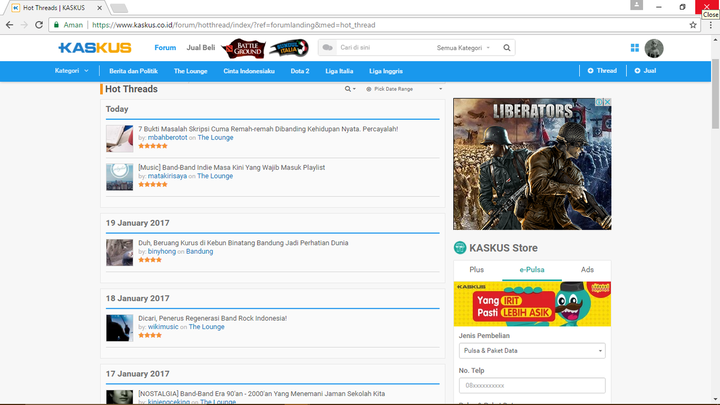This screenshot has width=720, height=405.
Task: View user matakirisaya's profile
Action: pos(167,176)
